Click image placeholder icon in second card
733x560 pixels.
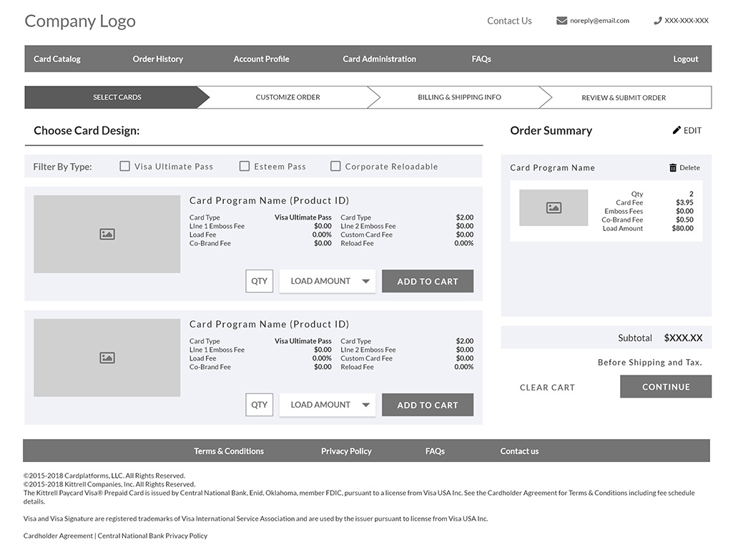[x=107, y=358]
